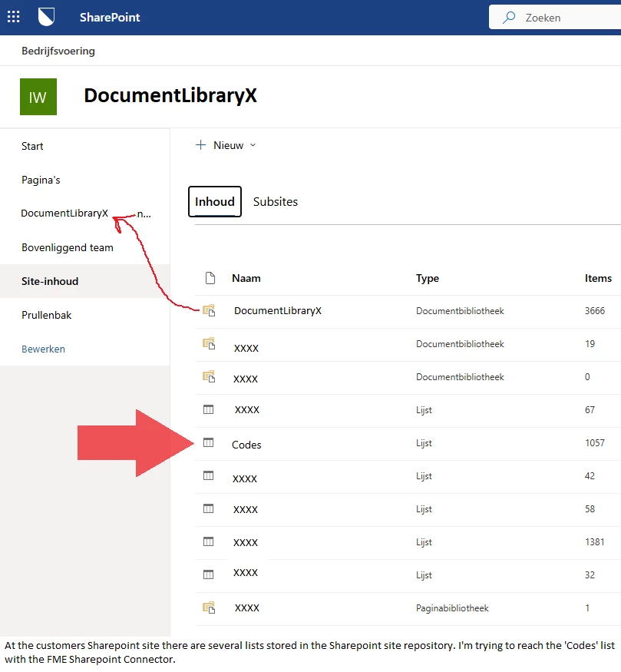Click Lijst type in Codes row
Image resolution: width=621 pixels, height=672 pixels.
(424, 443)
